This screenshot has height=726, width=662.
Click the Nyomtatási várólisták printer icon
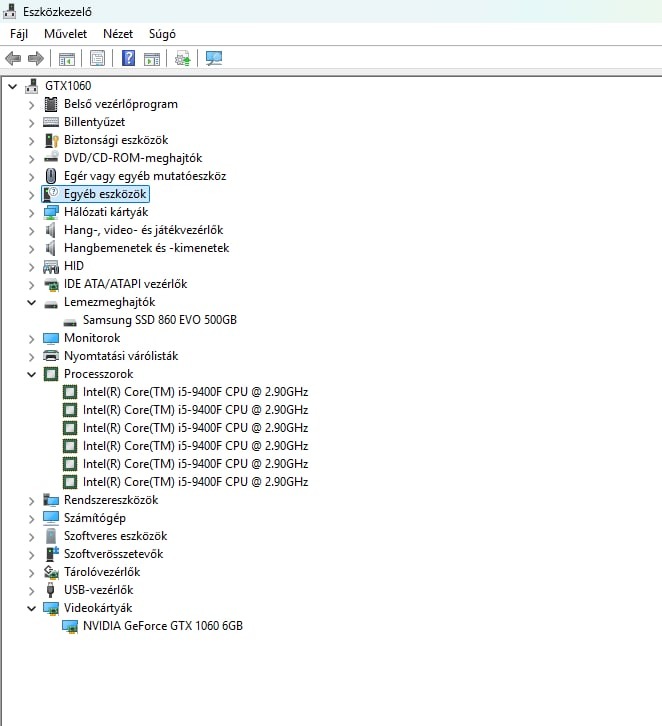click(x=51, y=356)
